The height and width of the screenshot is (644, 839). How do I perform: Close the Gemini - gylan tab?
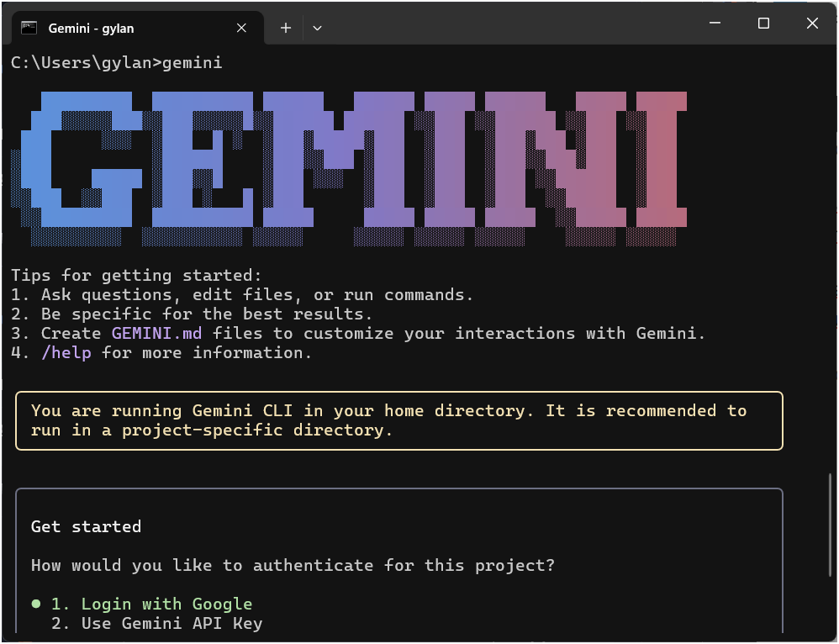(x=241, y=28)
